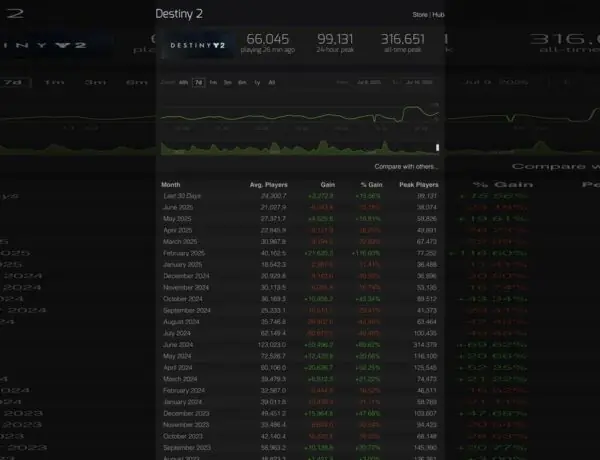The height and width of the screenshot is (460, 600).
Task: Click the main player count line chart
Action: click(x=300, y=115)
